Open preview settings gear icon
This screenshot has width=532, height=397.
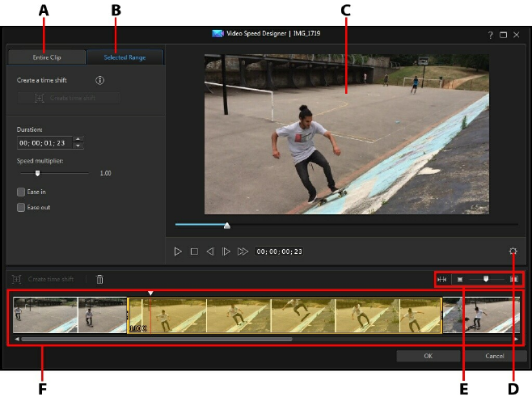point(513,251)
